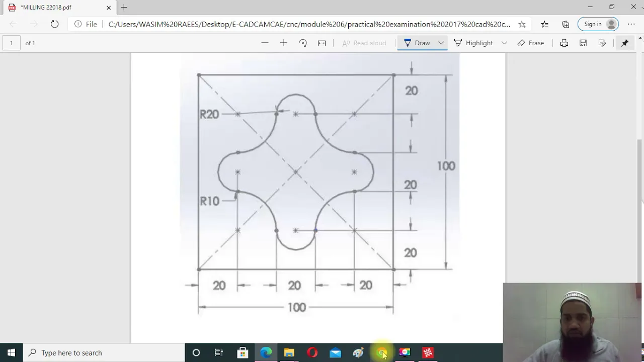Close the MILLING 22018.pdf tab
The image size is (644, 362).
point(109,8)
